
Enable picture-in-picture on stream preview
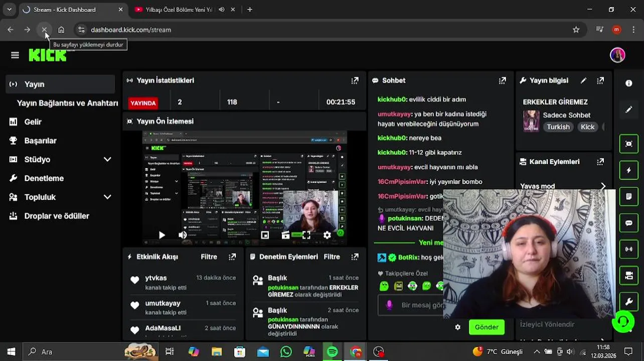265,235
